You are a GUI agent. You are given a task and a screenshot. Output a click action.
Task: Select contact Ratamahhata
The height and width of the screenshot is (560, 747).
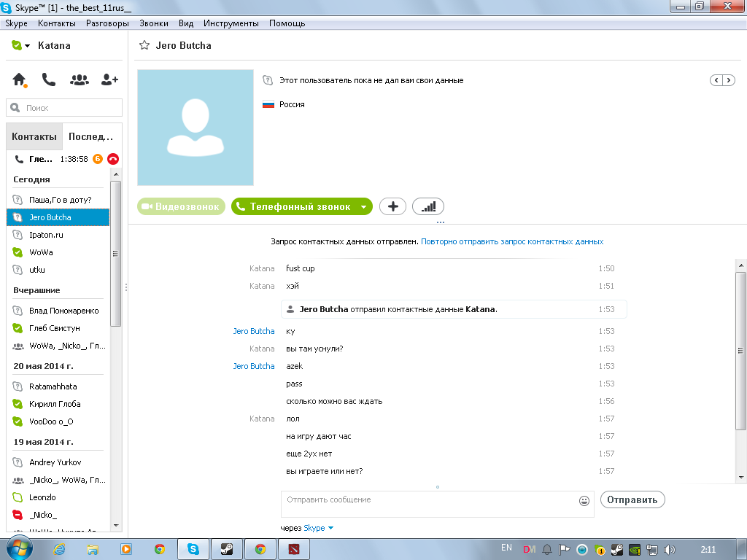[x=58, y=386]
